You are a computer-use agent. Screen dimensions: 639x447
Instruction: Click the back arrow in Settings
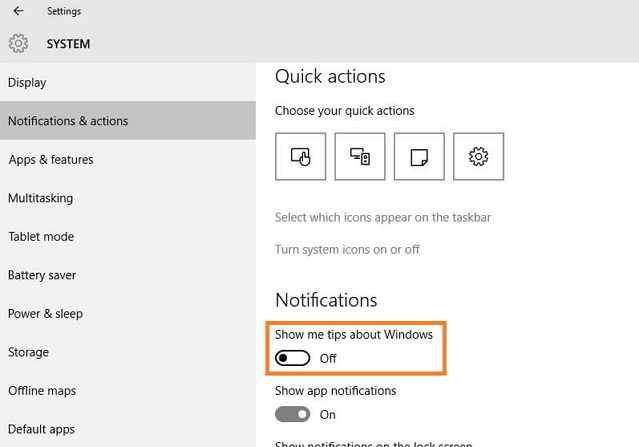[x=18, y=11]
